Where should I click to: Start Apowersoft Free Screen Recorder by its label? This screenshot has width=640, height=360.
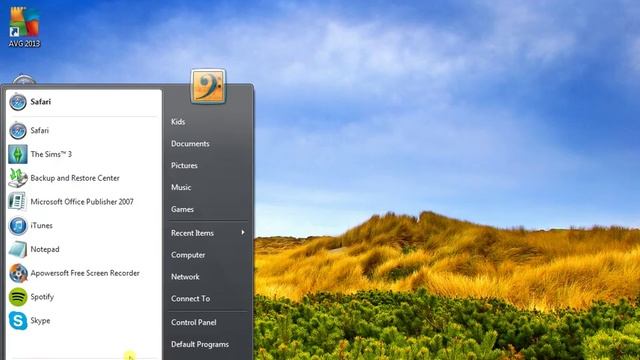pos(85,273)
